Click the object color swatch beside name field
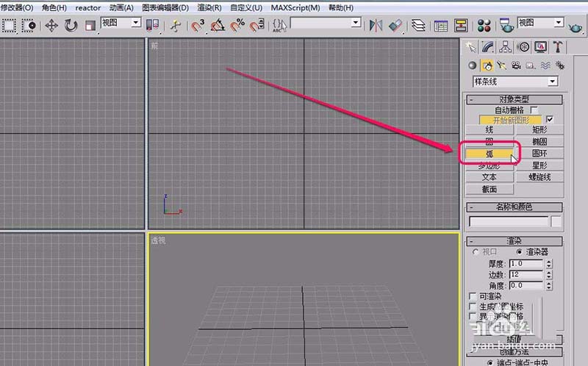The image size is (588, 366). (x=556, y=222)
